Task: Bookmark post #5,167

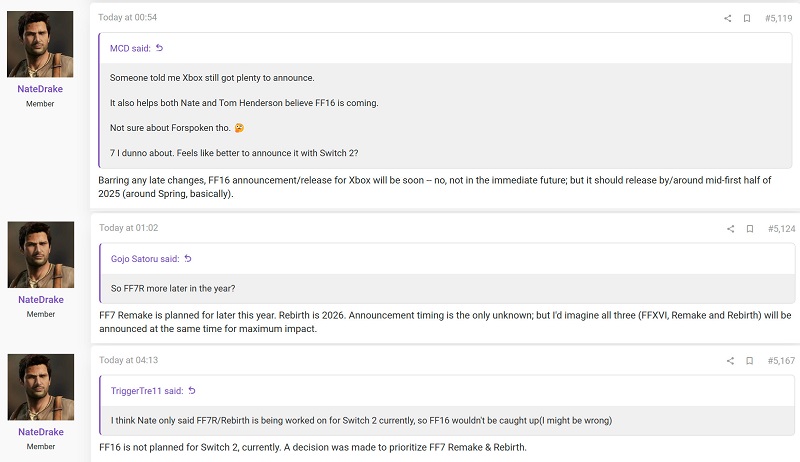Action: pos(747,360)
